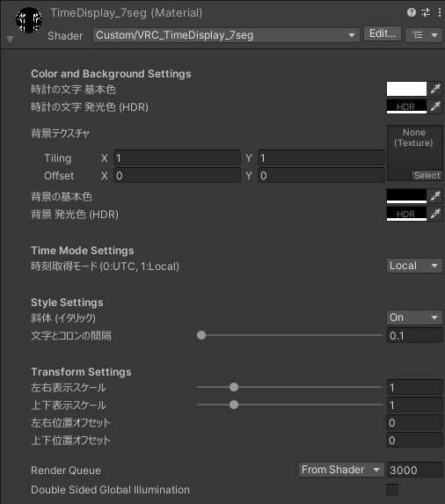Screen dimensions: 445x504
Task: Open the shader list-view options dropdown
Action: [x=425, y=34]
